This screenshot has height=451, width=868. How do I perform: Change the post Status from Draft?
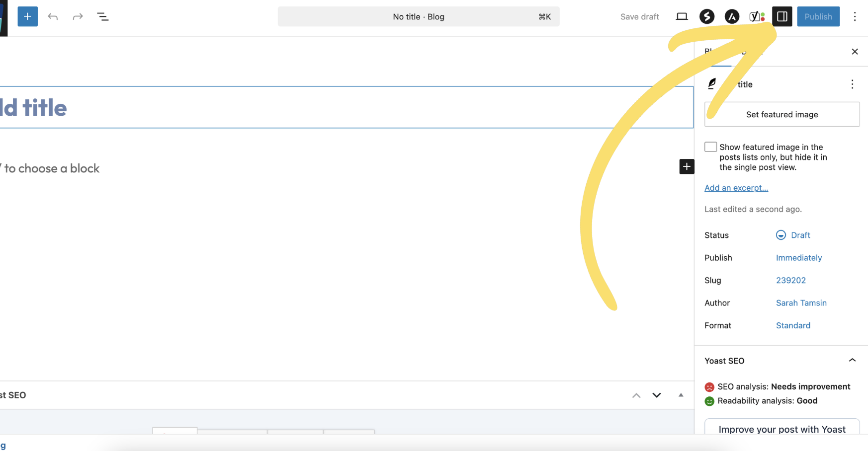800,235
